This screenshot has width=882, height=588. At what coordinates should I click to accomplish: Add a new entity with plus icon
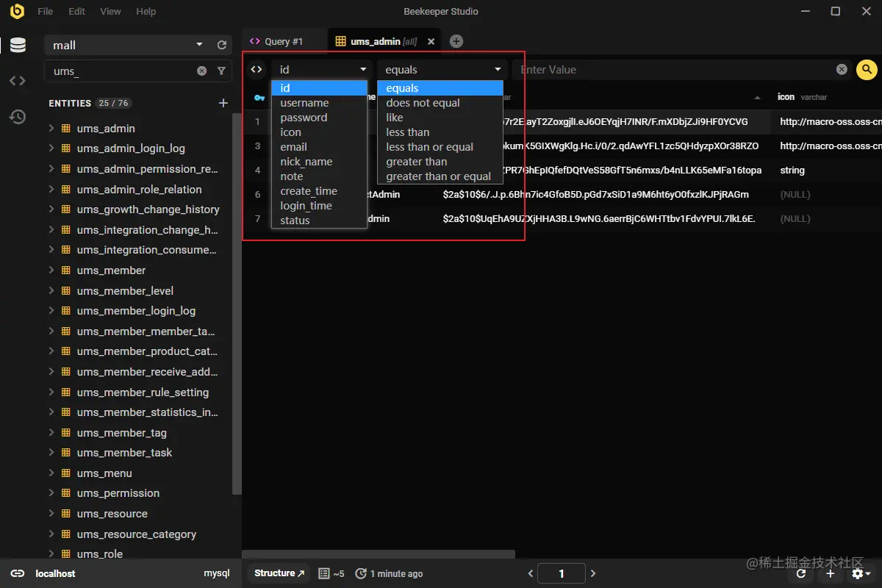pos(223,103)
